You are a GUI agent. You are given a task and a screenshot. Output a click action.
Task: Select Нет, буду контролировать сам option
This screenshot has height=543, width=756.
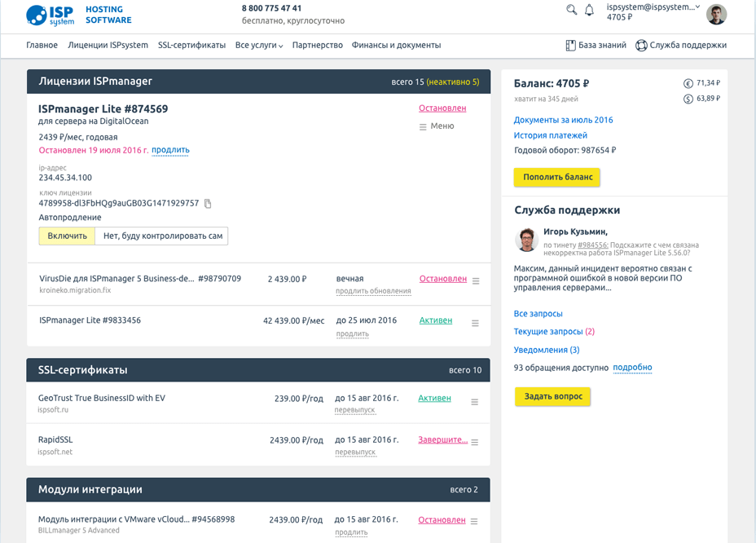pos(162,236)
